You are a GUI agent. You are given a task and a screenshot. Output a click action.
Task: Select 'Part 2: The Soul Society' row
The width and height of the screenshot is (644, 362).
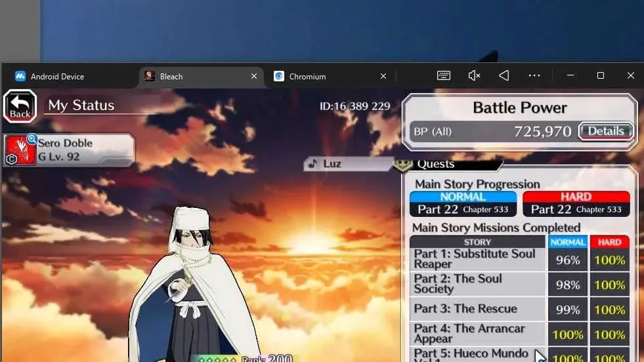477,284
